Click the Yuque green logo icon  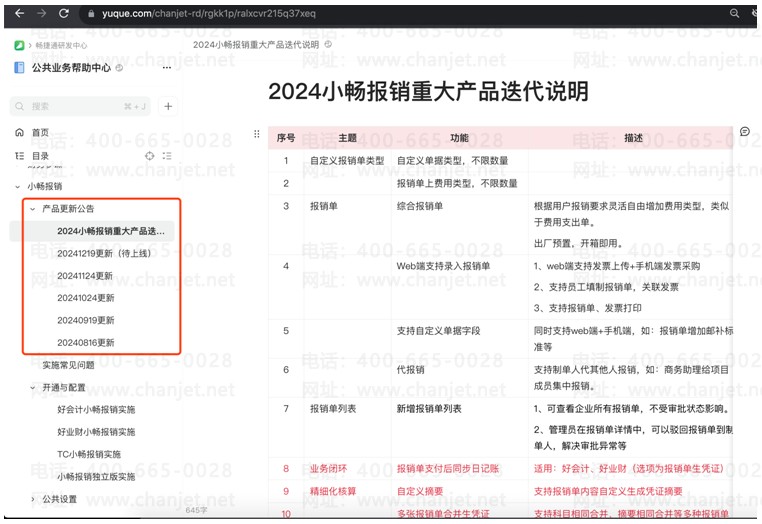point(19,45)
